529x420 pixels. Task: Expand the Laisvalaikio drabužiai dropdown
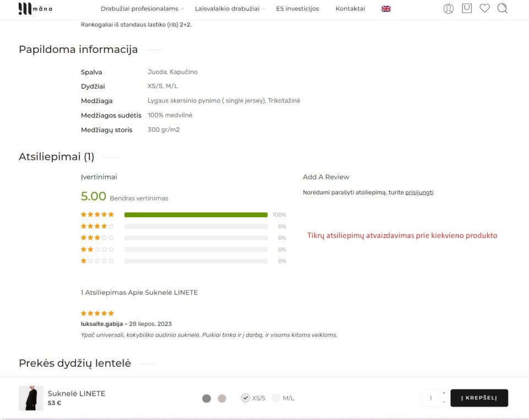point(226,8)
